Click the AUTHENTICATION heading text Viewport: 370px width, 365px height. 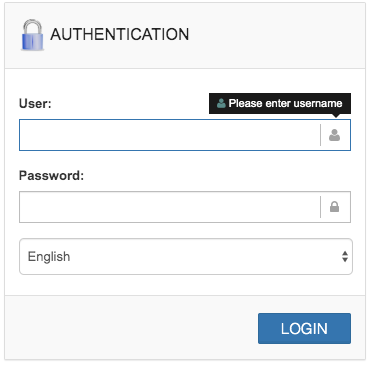tap(120, 34)
